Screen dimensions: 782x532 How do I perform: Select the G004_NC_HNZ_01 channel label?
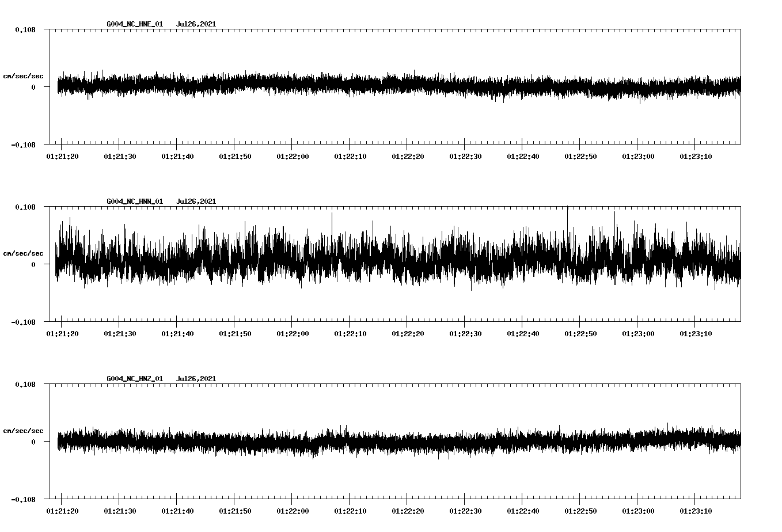[134, 378]
